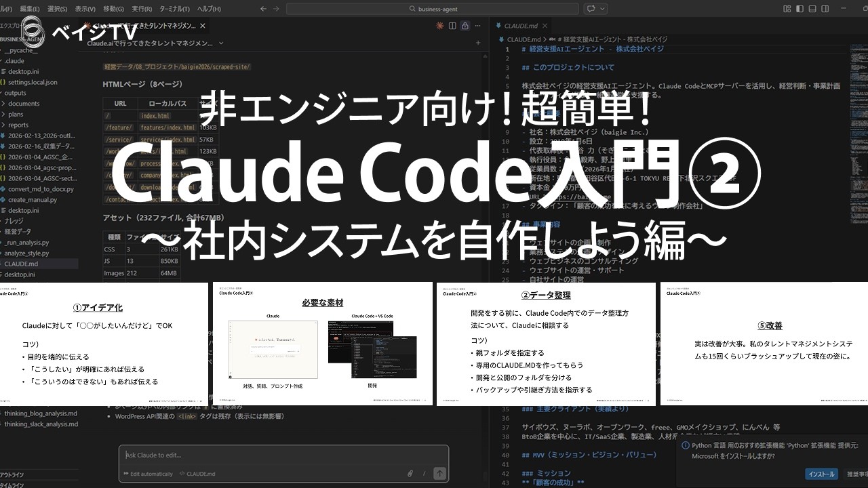Open the ⑤改善 slide thumbnail

pyautogui.click(x=764, y=344)
